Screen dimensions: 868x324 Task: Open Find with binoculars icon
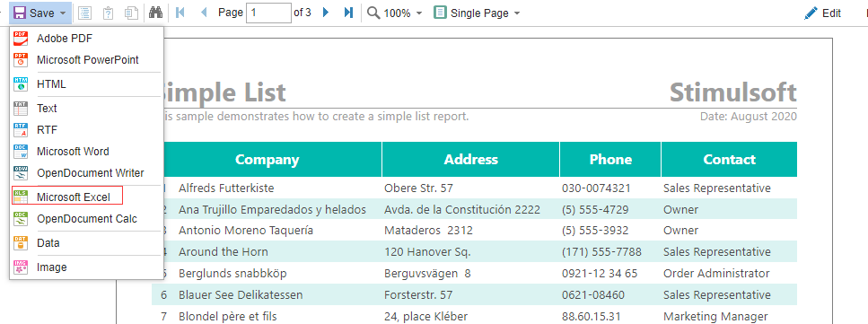(155, 13)
